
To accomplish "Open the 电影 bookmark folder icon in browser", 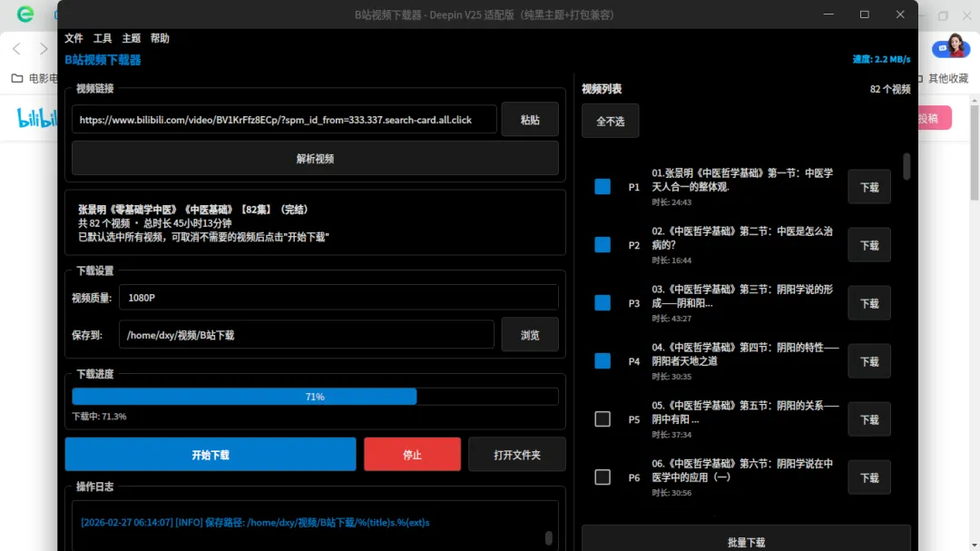I will [x=17, y=78].
